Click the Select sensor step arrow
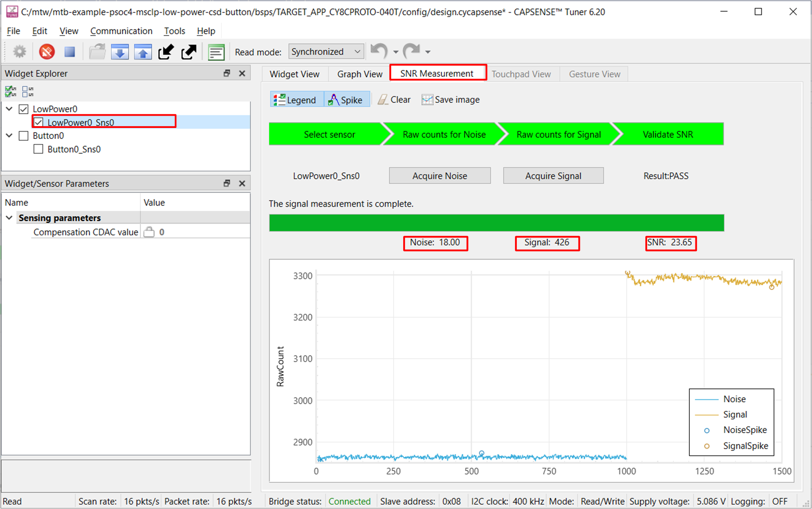812x509 pixels. pos(329,134)
